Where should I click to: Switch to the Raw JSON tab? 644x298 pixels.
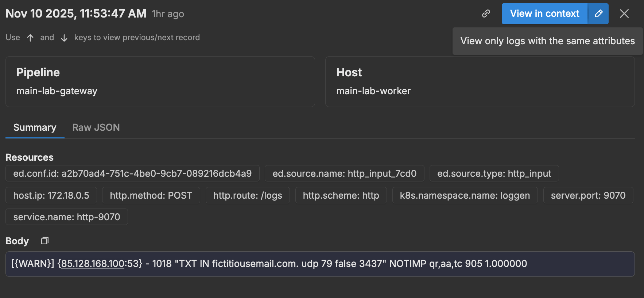coord(96,127)
